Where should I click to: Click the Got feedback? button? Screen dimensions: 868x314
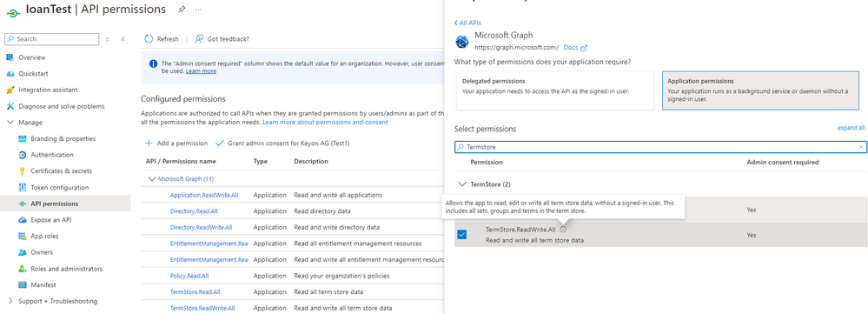(222, 39)
